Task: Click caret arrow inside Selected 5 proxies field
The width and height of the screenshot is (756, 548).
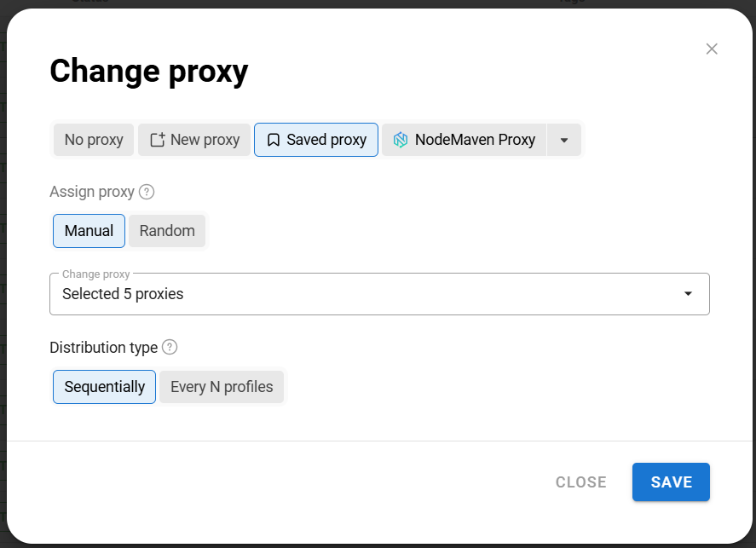Action: pos(688,293)
